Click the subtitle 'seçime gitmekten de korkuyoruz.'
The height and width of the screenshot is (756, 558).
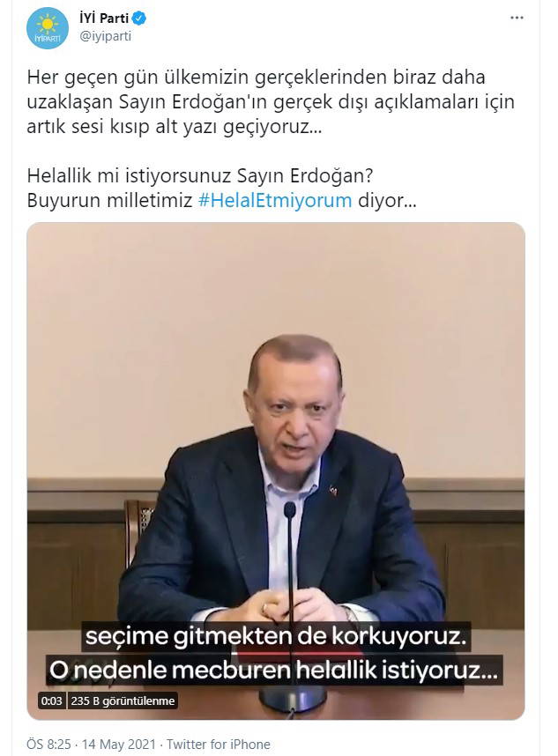(x=276, y=636)
